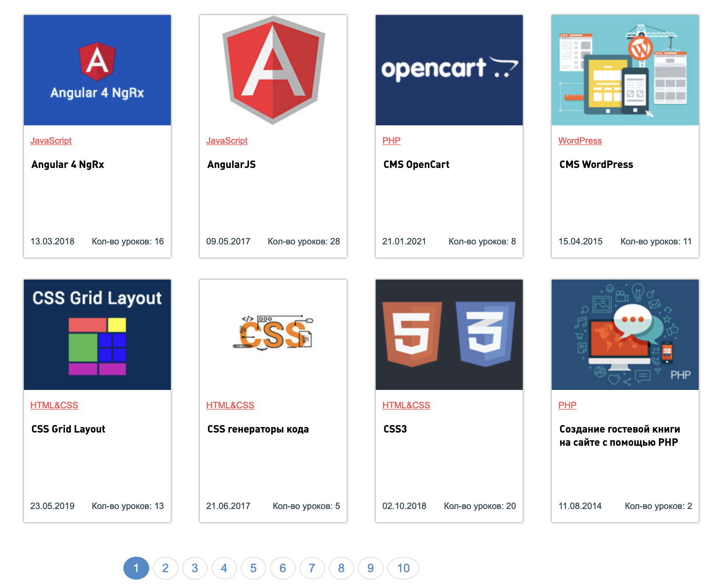
Task: Click the date 13.03.2018
Action: coord(53,241)
